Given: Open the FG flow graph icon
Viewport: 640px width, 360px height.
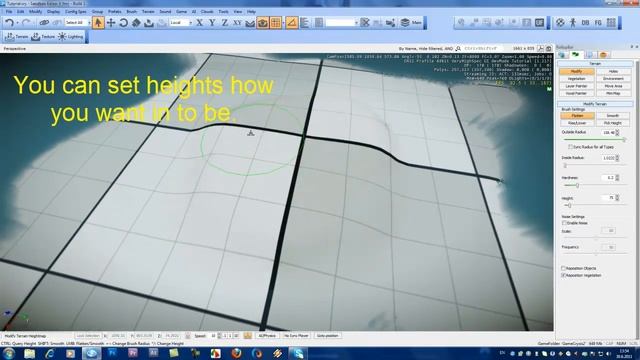Looking at the screenshot, I should pyautogui.click(x=598, y=23).
